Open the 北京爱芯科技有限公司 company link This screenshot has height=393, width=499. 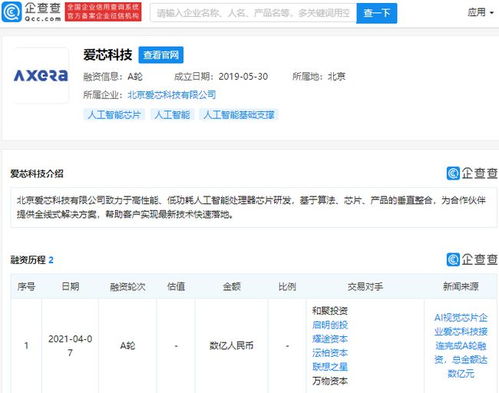point(172,95)
